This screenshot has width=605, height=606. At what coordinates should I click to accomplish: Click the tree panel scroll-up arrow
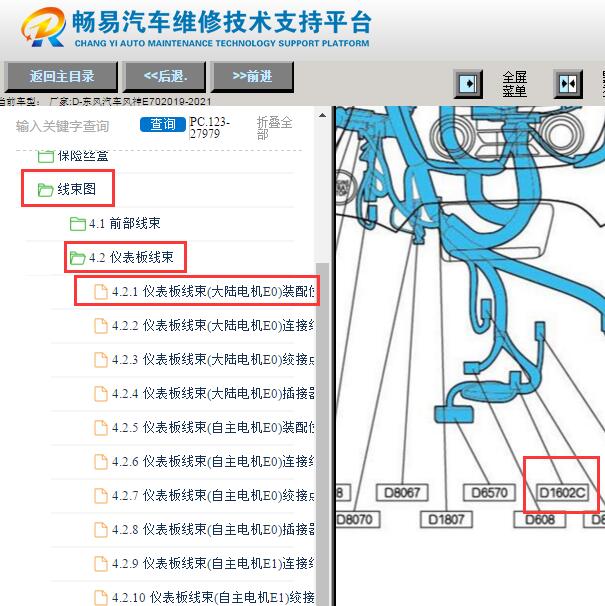[x=322, y=115]
